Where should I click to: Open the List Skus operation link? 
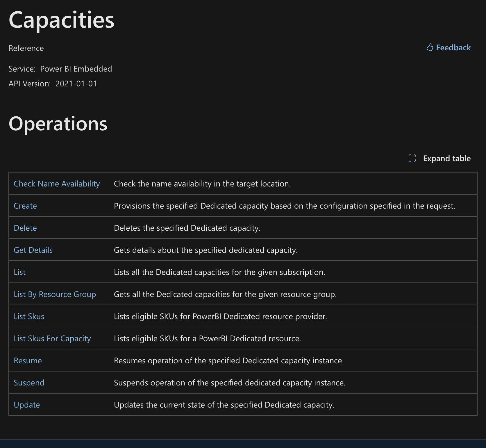tap(29, 316)
